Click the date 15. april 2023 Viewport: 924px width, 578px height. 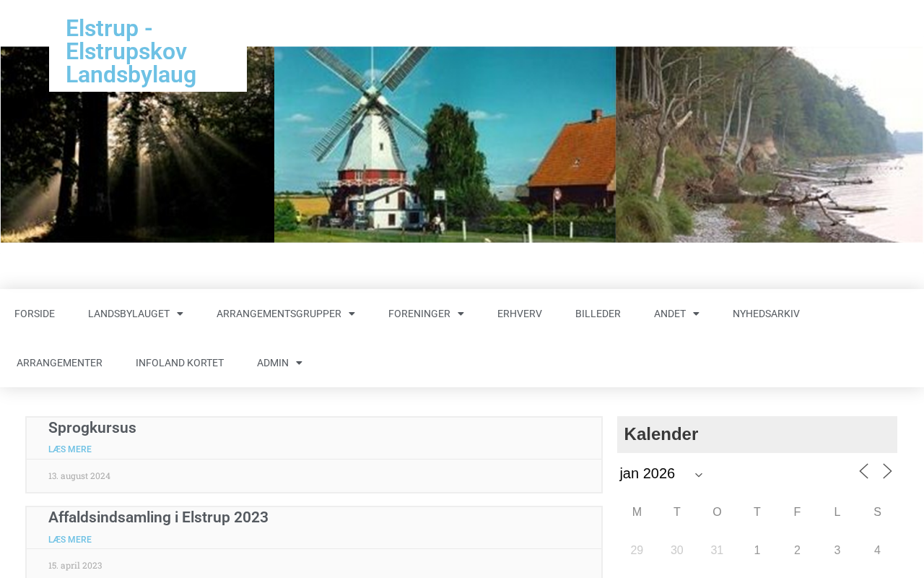point(75,566)
